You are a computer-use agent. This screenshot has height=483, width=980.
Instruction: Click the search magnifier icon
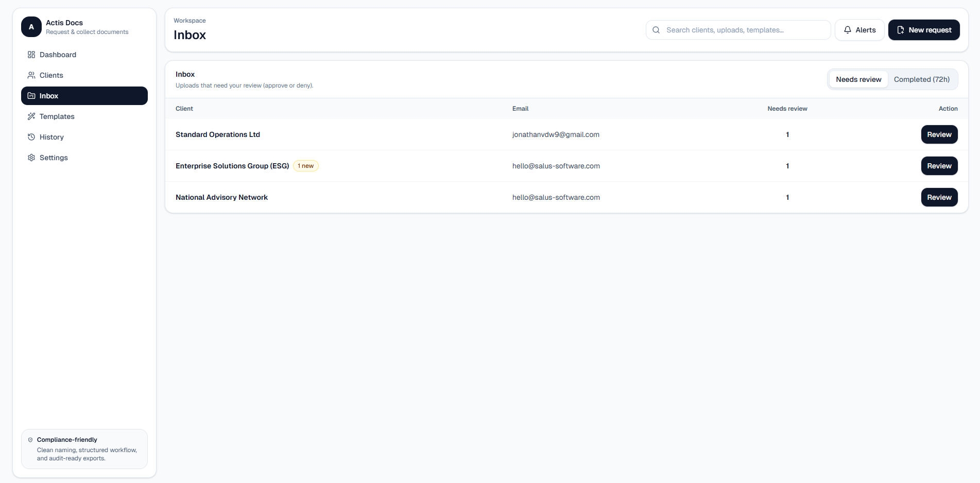(656, 30)
